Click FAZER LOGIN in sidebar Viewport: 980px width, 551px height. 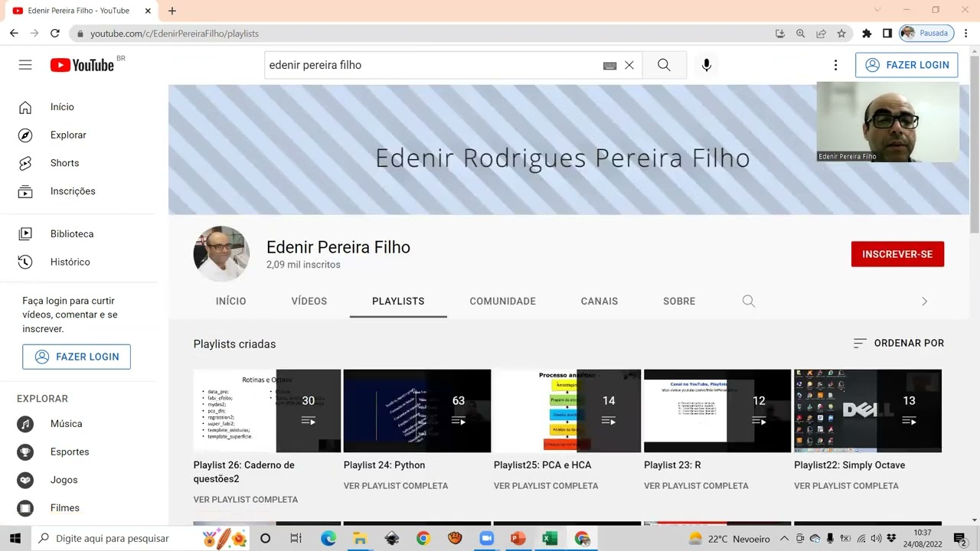(x=77, y=357)
